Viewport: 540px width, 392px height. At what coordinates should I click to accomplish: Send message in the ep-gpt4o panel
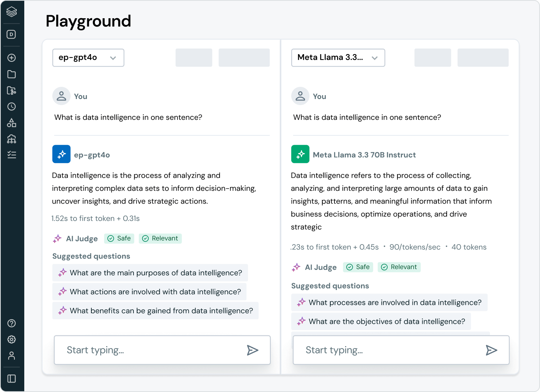(253, 350)
